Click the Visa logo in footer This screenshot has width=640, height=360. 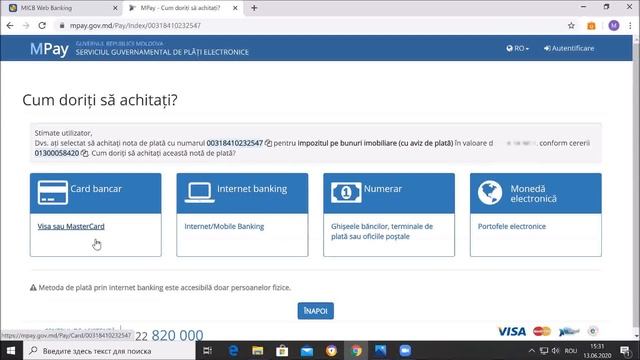pyautogui.click(x=512, y=331)
